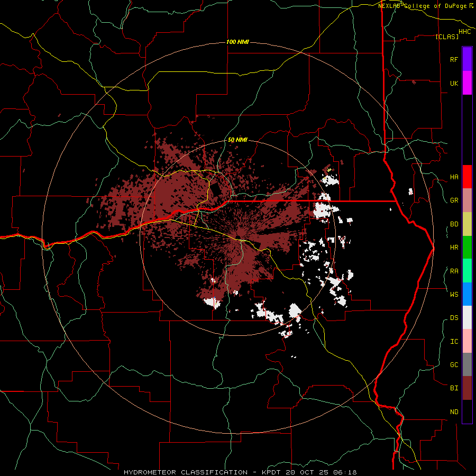Click the "DS" legend label

point(454,318)
